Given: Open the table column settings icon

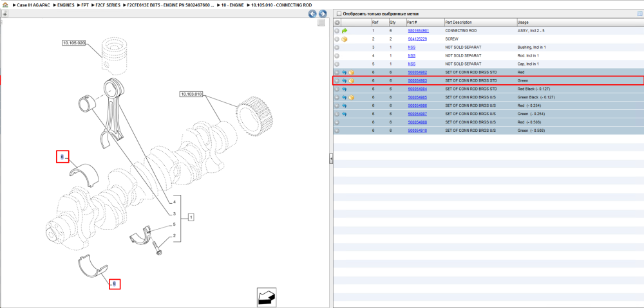Looking at the screenshot, I should pyautogui.click(x=639, y=14).
